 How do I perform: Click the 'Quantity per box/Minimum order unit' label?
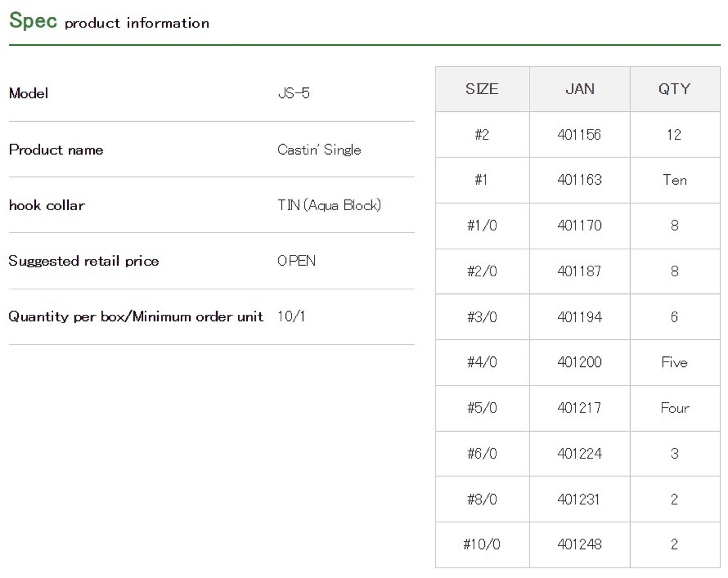[x=136, y=317]
